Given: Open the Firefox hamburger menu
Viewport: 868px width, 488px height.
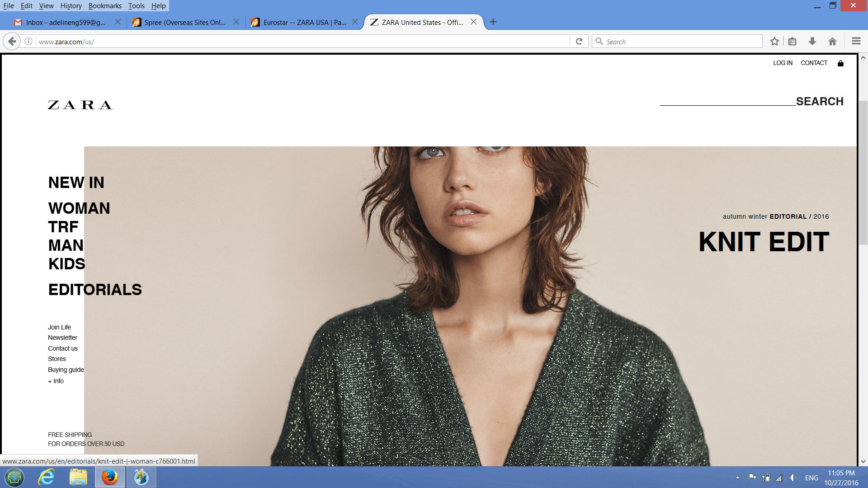Looking at the screenshot, I should pyautogui.click(x=856, y=41).
